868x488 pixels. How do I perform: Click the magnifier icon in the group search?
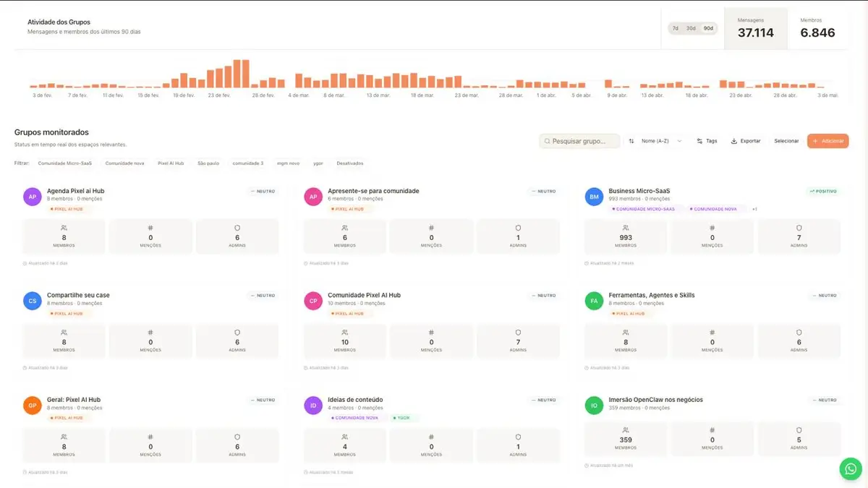pyautogui.click(x=548, y=141)
